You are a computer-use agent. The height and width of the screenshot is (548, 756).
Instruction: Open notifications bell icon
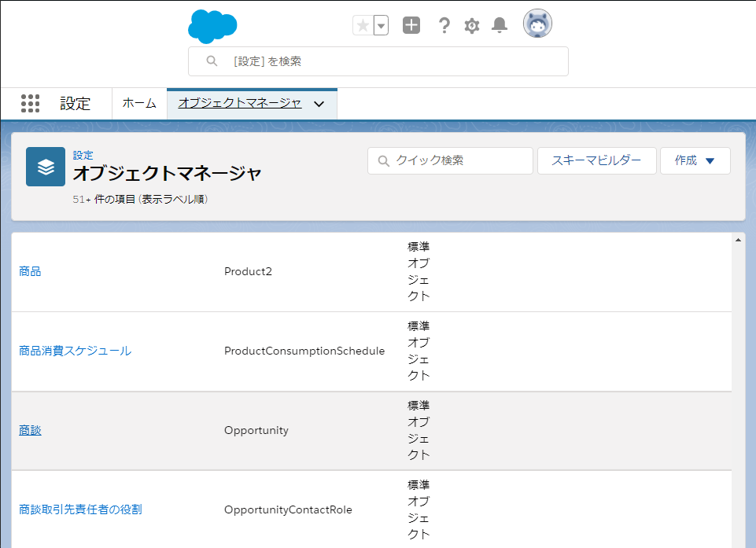(x=500, y=25)
